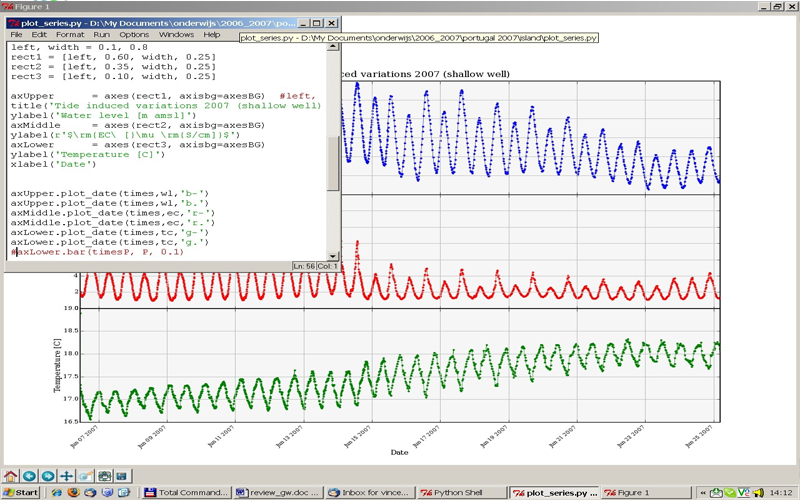This screenshot has width=800, height=500.
Task: Save the figure with floppy icon
Action: pyautogui.click(x=121, y=476)
